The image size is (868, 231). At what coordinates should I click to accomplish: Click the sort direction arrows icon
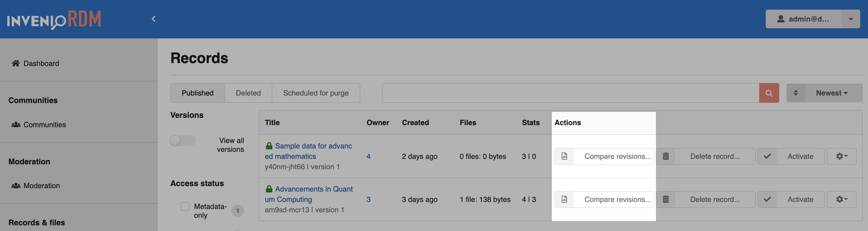click(x=796, y=93)
